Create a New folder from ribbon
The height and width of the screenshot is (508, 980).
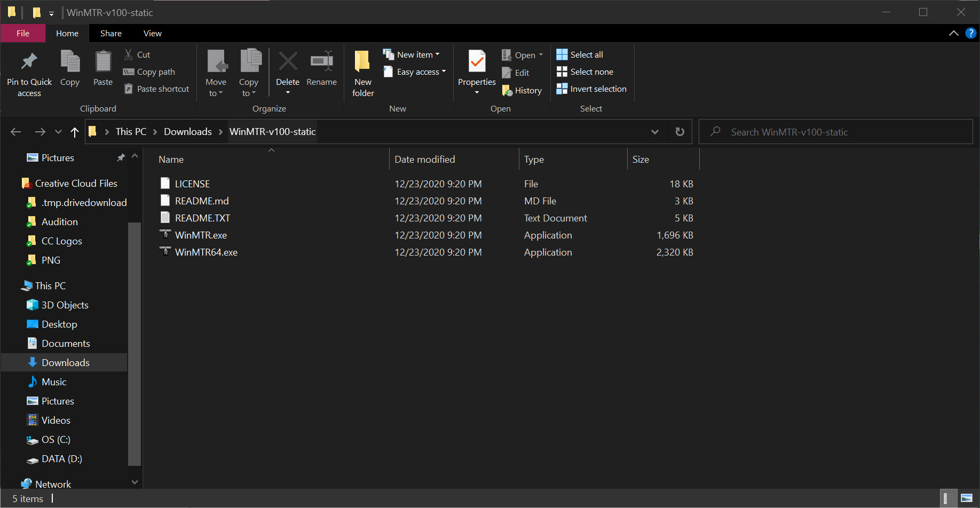[363, 73]
